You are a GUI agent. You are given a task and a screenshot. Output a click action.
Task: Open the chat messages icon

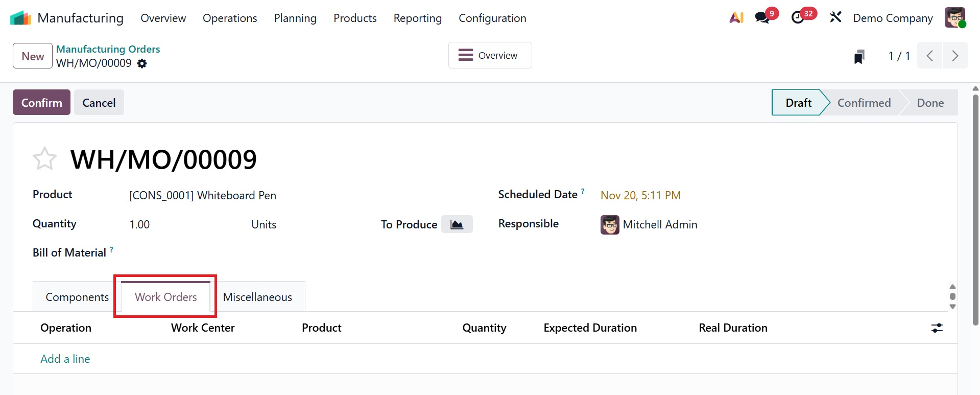pyautogui.click(x=762, y=18)
